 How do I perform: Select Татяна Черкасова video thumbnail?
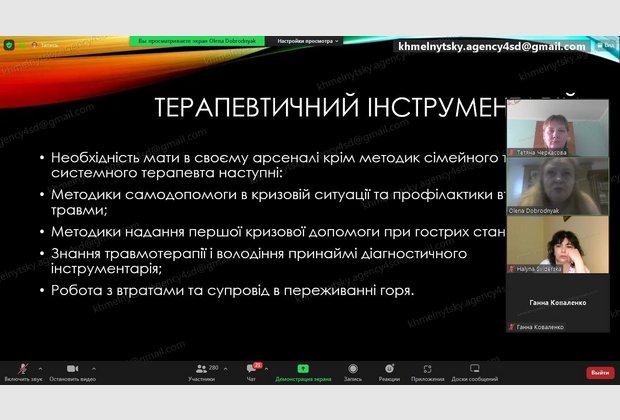pyautogui.click(x=558, y=128)
